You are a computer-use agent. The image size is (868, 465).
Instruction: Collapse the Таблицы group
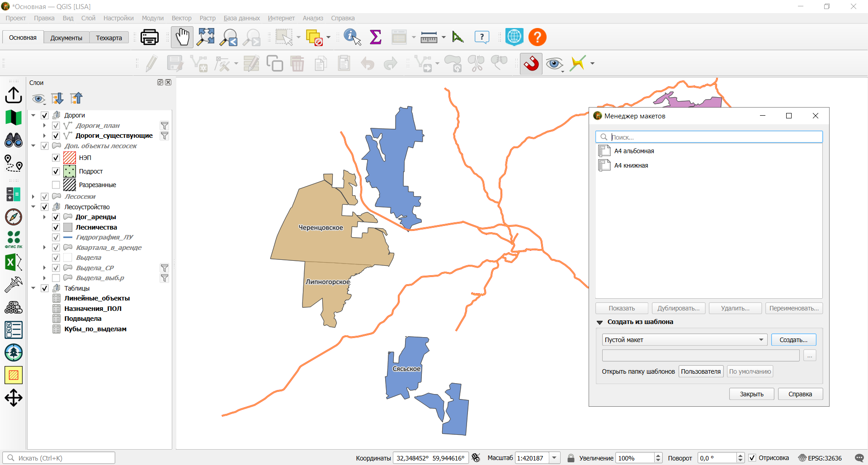pos(33,288)
